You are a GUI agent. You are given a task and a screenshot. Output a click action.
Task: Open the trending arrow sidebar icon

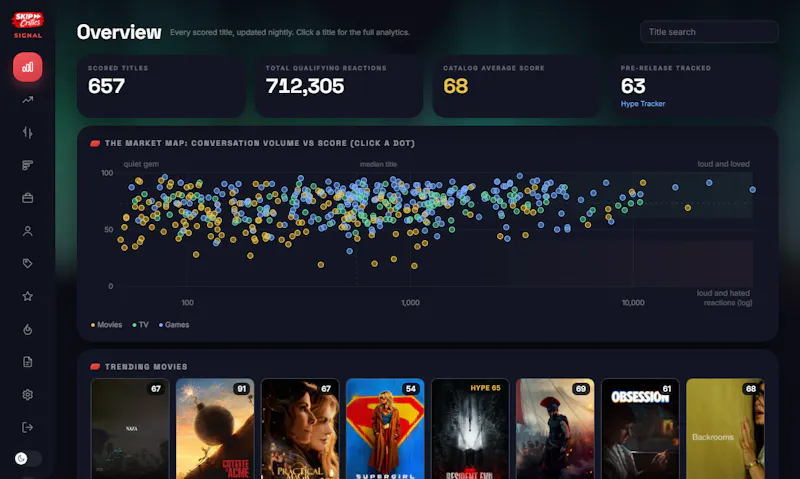click(28, 100)
